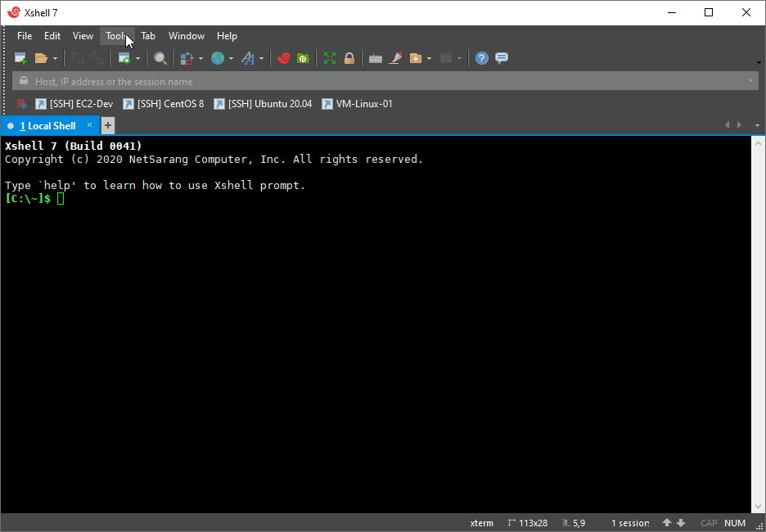
Task: Expand the Font dropdown arrow
Action: (261, 59)
